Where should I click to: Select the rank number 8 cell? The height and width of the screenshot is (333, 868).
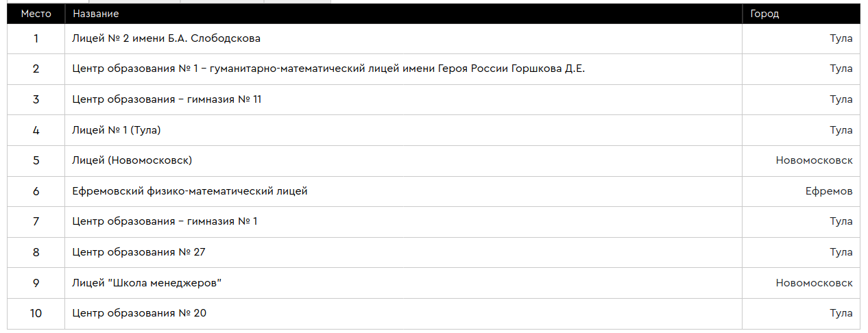pyautogui.click(x=36, y=252)
